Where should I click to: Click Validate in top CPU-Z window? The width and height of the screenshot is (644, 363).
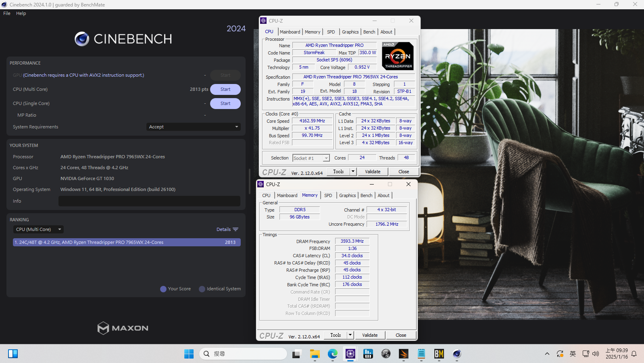[x=373, y=172]
